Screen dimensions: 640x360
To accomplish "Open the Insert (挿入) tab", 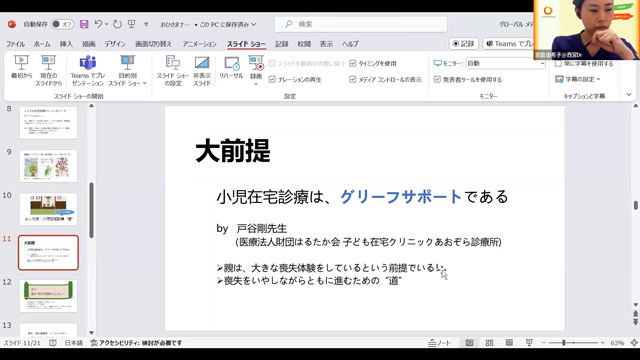I will click(x=66, y=44).
